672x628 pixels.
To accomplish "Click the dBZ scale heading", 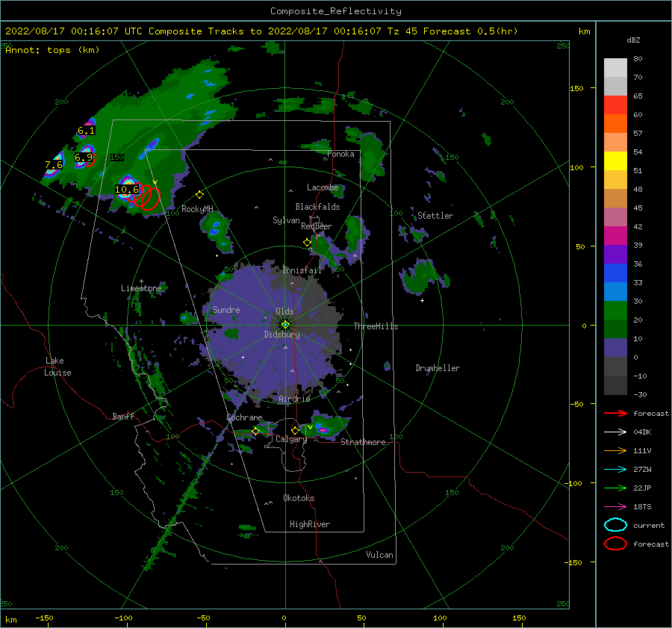I will (x=633, y=40).
